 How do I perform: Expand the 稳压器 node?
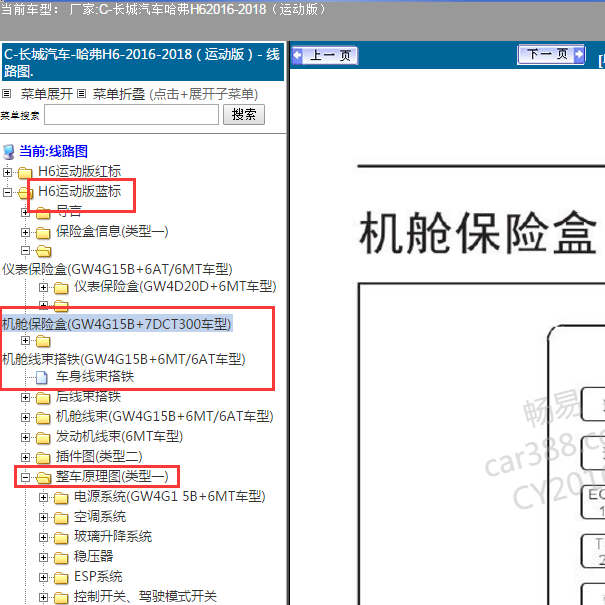click(43, 558)
